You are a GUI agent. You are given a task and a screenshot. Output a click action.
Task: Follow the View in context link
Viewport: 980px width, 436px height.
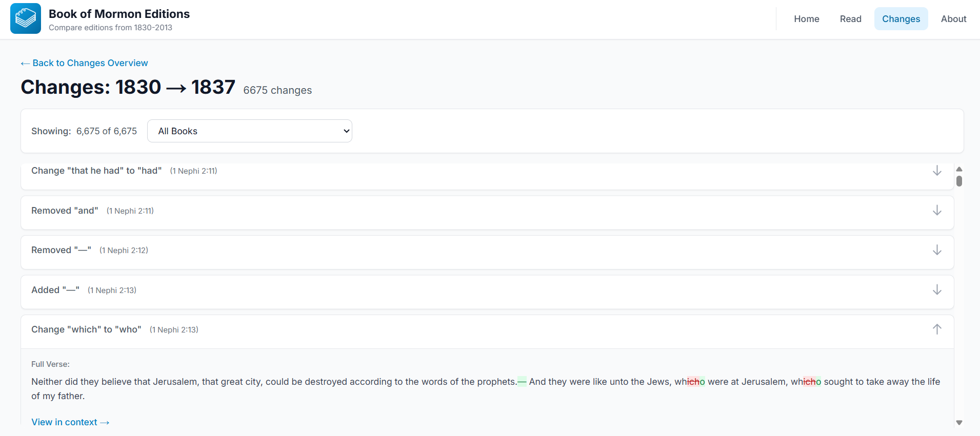(70, 422)
